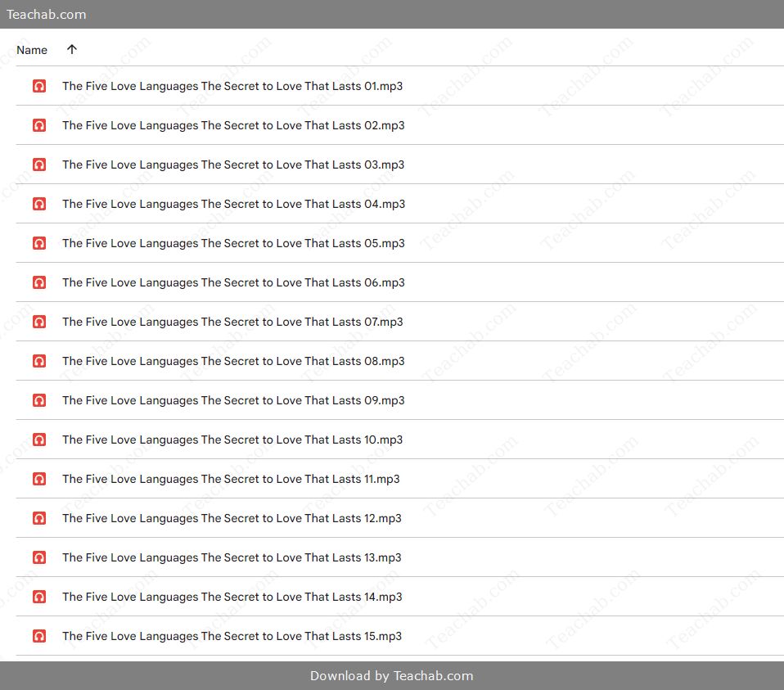This screenshot has height=690, width=784.
Task: Select 'The Five Love Languages ... Lasts 08.mp3'
Action: click(x=233, y=361)
